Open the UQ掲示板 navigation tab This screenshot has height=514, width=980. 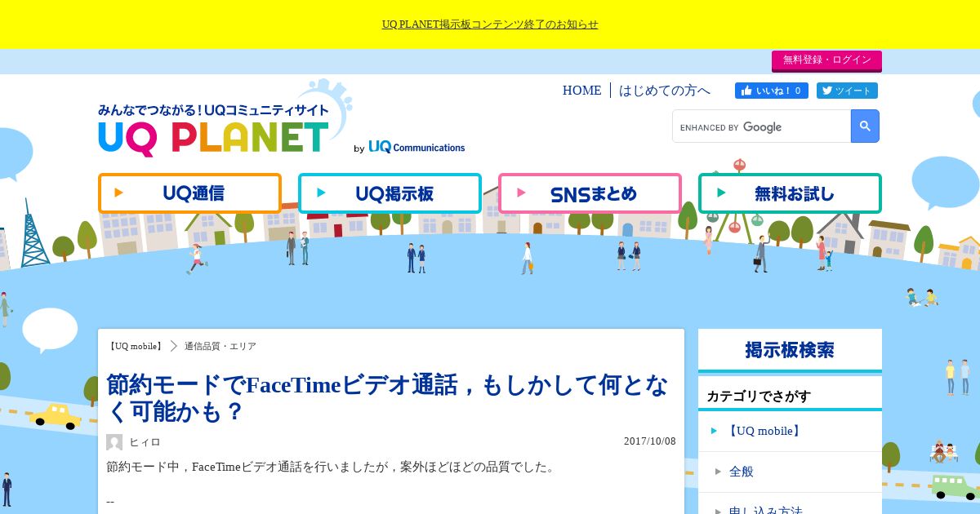pos(390,193)
